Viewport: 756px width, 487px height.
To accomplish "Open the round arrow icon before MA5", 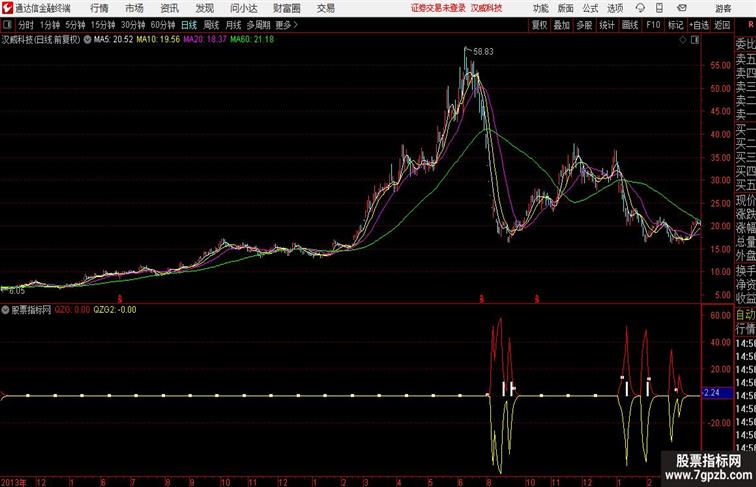I will coord(87,40).
